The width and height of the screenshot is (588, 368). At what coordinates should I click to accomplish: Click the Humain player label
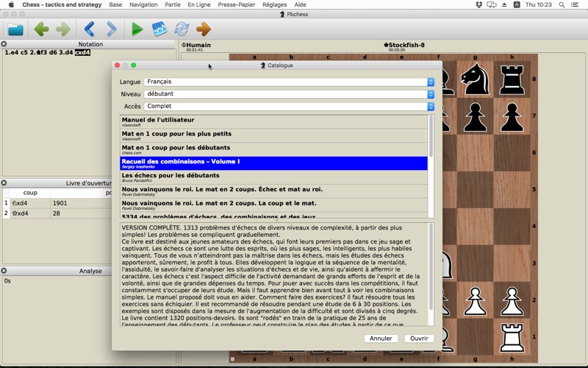tap(196, 45)
